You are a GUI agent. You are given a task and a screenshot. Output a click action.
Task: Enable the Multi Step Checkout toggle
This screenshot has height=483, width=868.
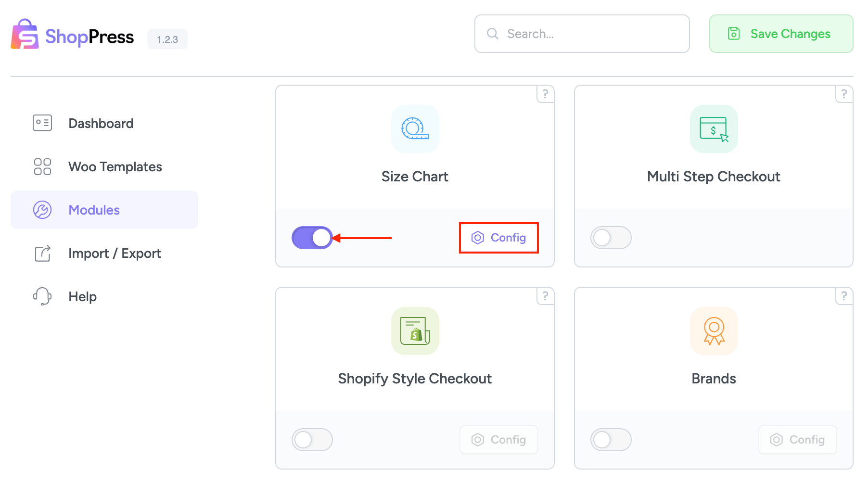point(611,237)
